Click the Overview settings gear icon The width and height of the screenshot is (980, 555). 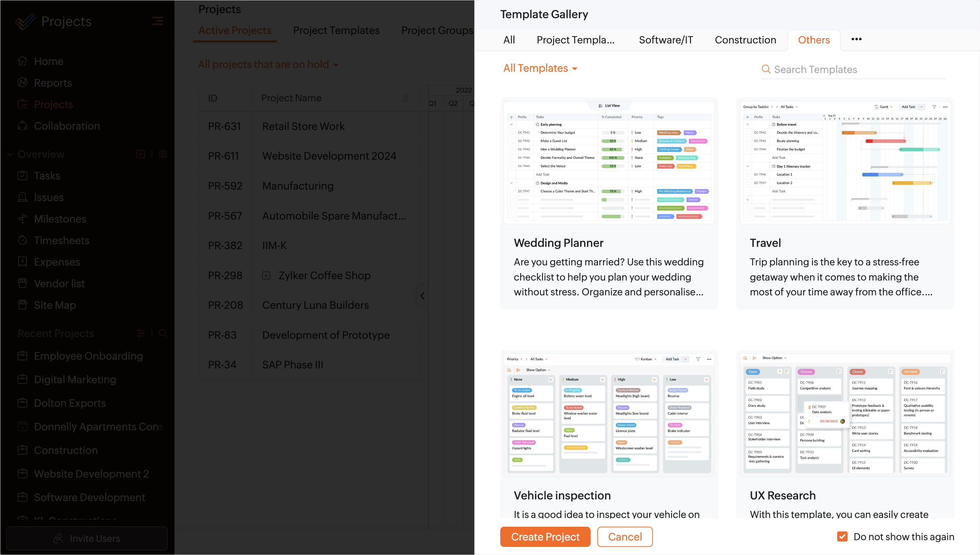[163, 154]
